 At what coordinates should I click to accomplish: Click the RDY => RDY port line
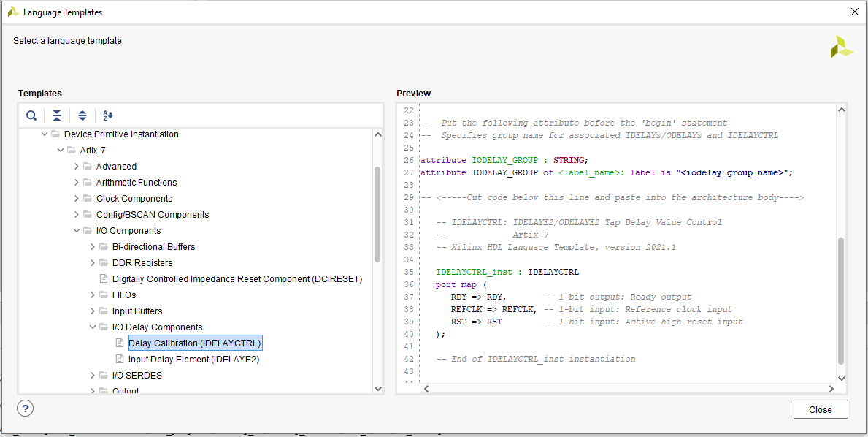(572, 297)
